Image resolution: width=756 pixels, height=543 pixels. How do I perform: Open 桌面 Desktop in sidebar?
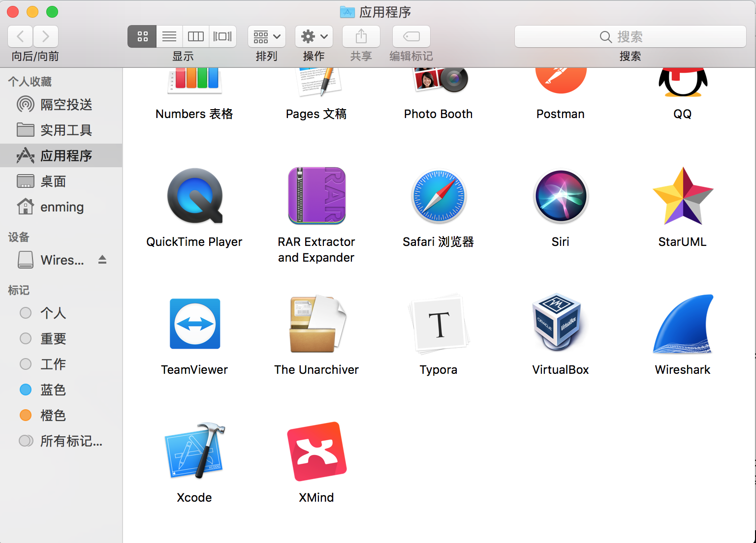tap(61, 181)
